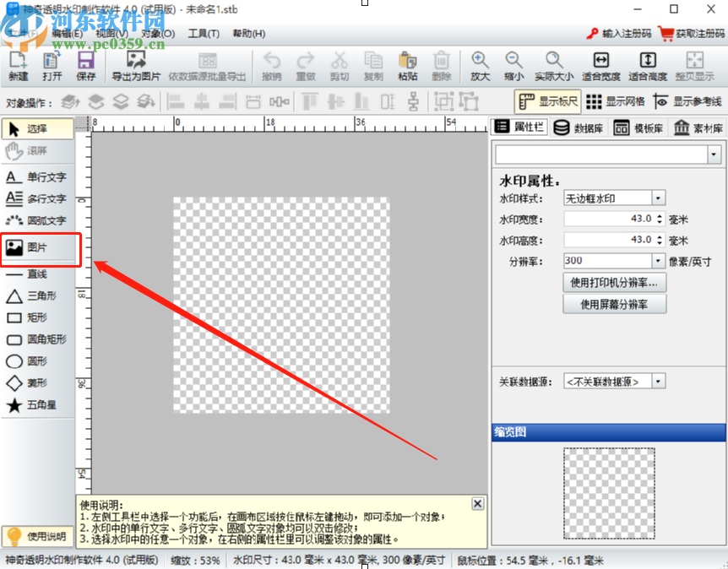The width and height of the screenshot is (728, 569).
Task: Expand the 分辨率 resolution dropdown
Action: [x=659, y=261]
